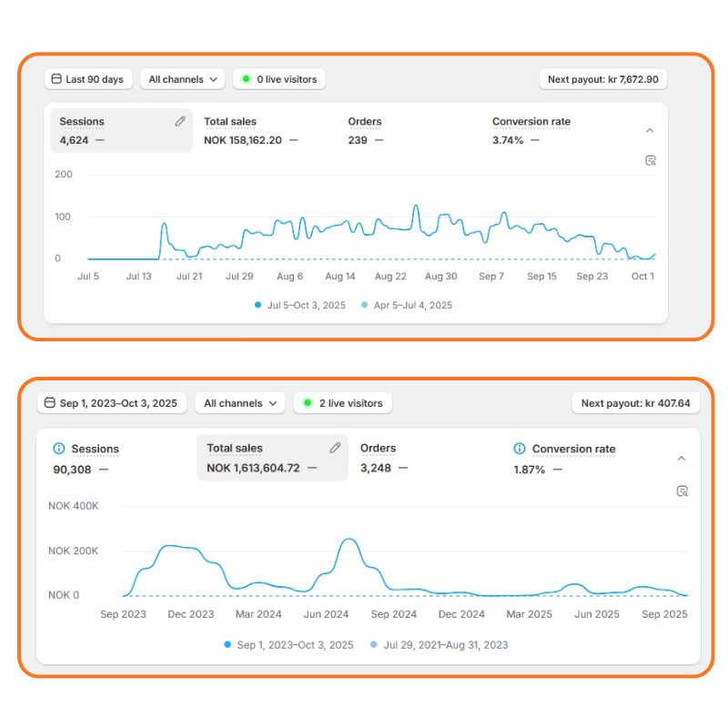728x728 pixels.
Task: Collapse the top metrics chart with chevron
Action: 650,131
